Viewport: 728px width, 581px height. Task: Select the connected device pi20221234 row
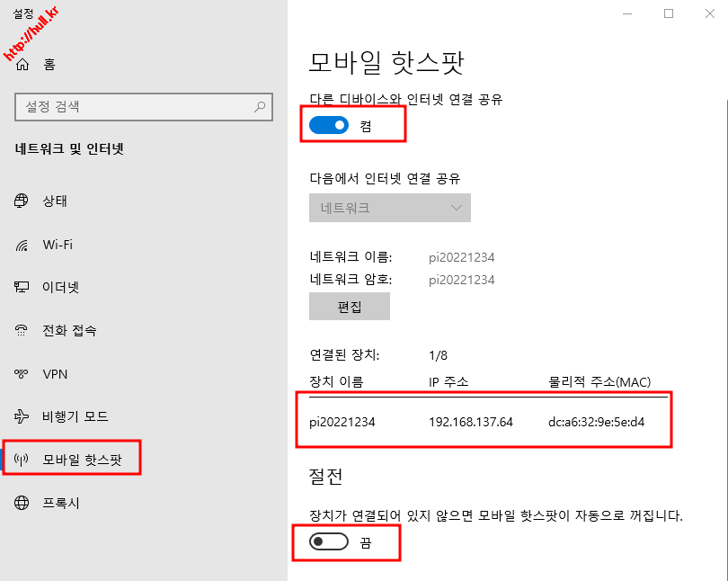(x=484, y=422)
